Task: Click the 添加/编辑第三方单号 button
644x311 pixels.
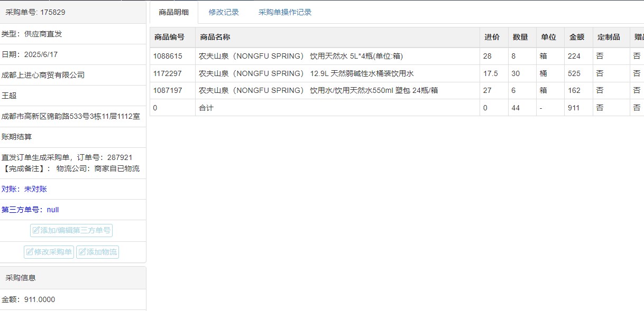Action: 71,230
